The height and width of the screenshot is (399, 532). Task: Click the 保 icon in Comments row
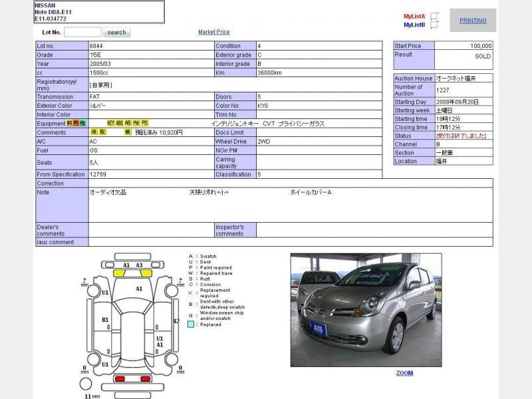(94, 132)
